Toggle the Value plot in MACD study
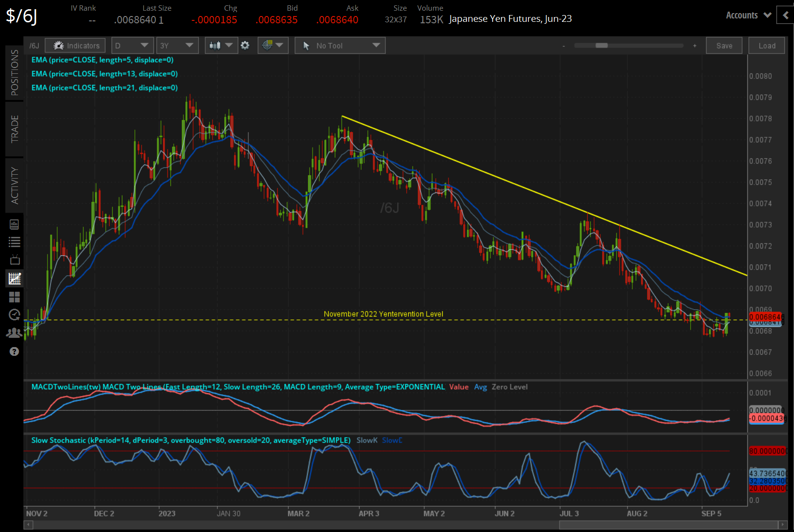 (459, 387)
